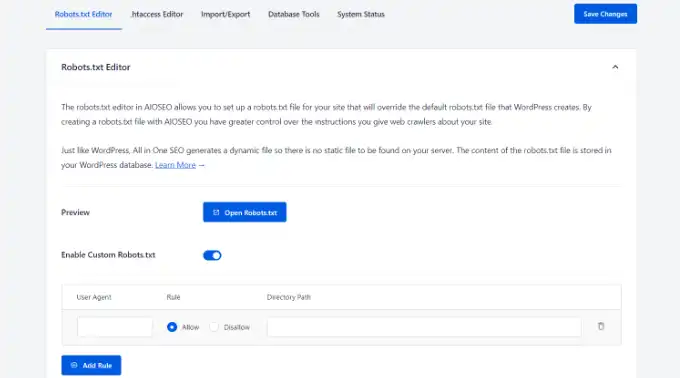Focus the Directory Path input field
This screenshot has height=378, width=680.
(424, 327)
